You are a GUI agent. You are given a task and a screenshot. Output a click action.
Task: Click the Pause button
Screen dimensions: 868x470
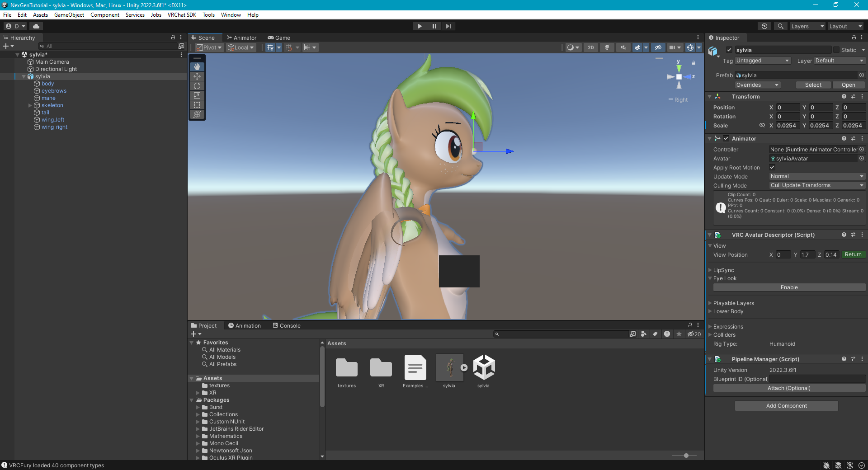434,26
